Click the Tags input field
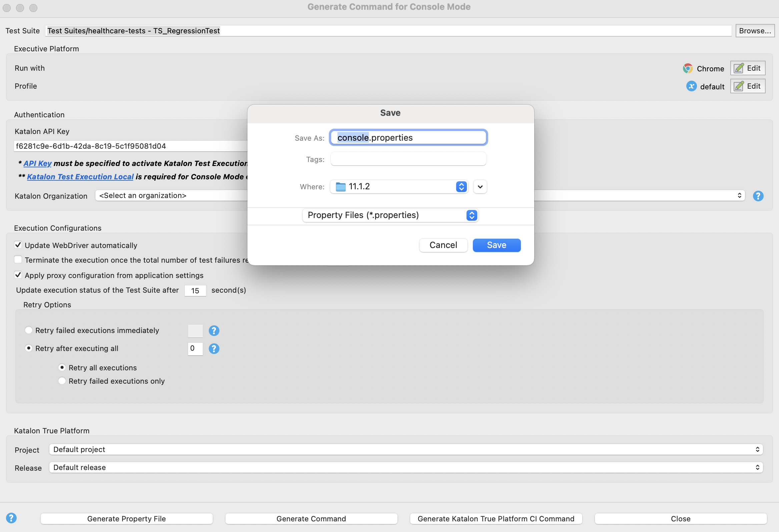Image resolution: width=779 pixels, height=532 pixels. (408, 159)
